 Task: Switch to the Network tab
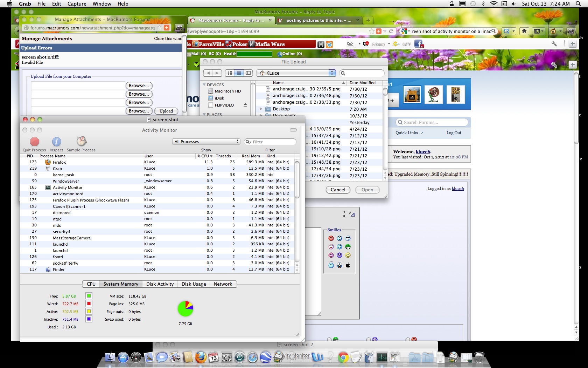(223, 284)
